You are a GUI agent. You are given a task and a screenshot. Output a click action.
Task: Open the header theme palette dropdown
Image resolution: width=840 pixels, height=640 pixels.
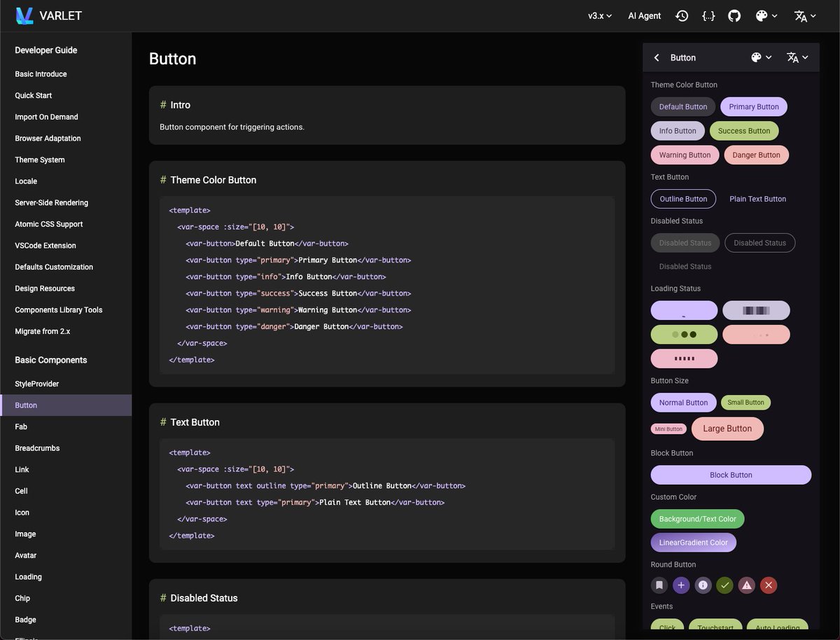pyautogui.click(x=766, y=15)
